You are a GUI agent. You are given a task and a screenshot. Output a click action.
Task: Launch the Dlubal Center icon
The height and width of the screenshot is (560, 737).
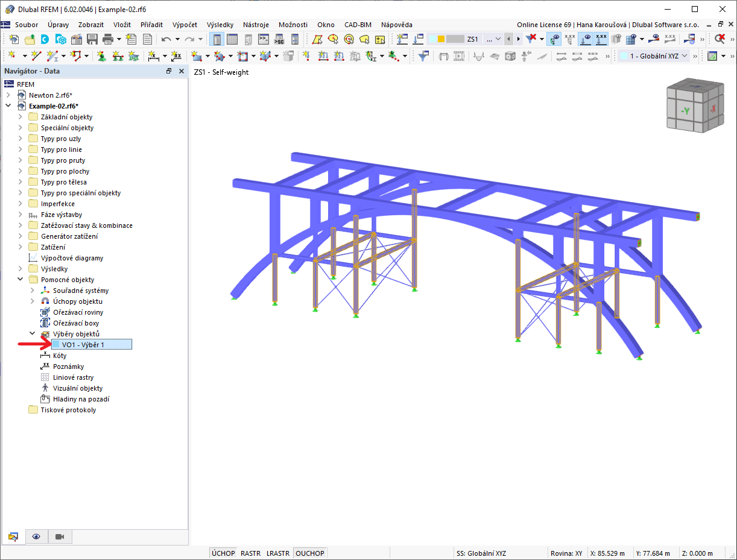[45, 39]
